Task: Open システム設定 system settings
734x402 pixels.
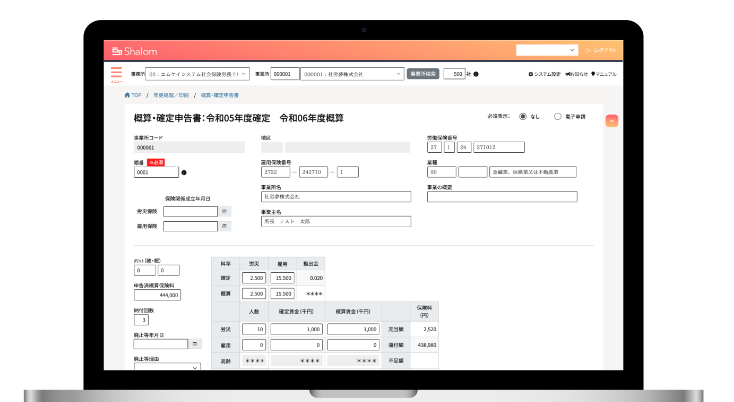Action: point(544,74)
